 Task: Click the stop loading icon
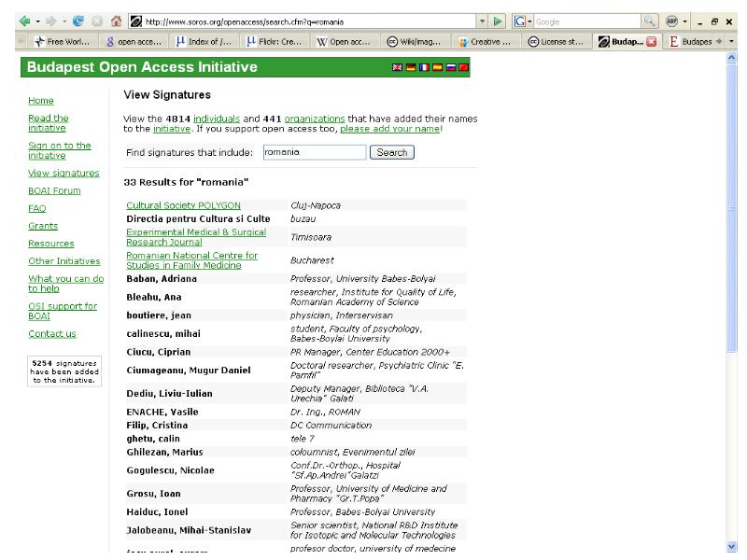tap(97, 21)
